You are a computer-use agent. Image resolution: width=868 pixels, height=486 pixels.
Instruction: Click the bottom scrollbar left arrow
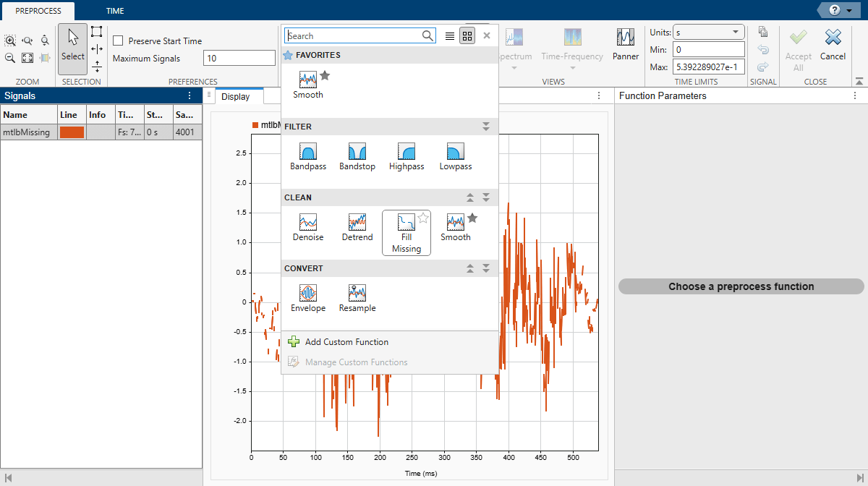point(9,478)
